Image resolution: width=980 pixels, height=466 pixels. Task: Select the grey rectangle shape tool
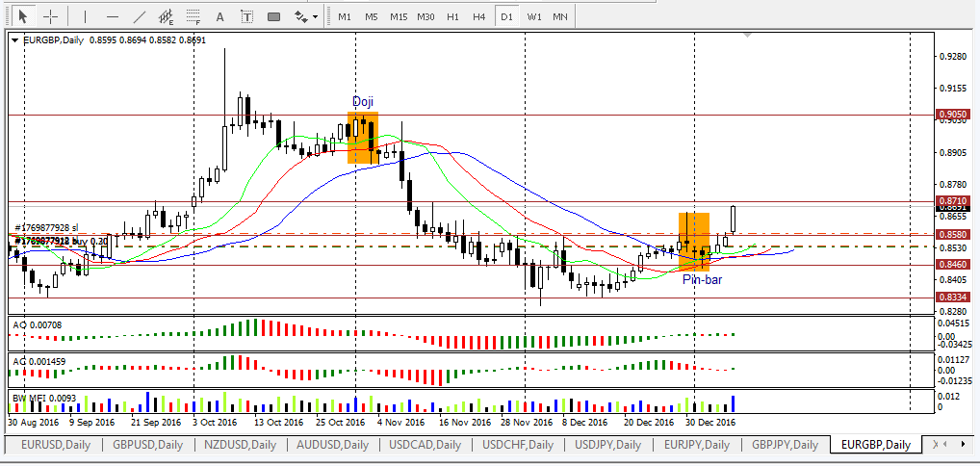[273, 17]
